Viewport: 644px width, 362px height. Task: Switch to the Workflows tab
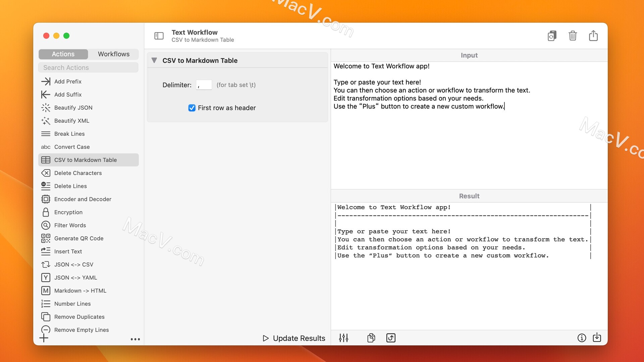pyautogui.click(x=113, y=54)
